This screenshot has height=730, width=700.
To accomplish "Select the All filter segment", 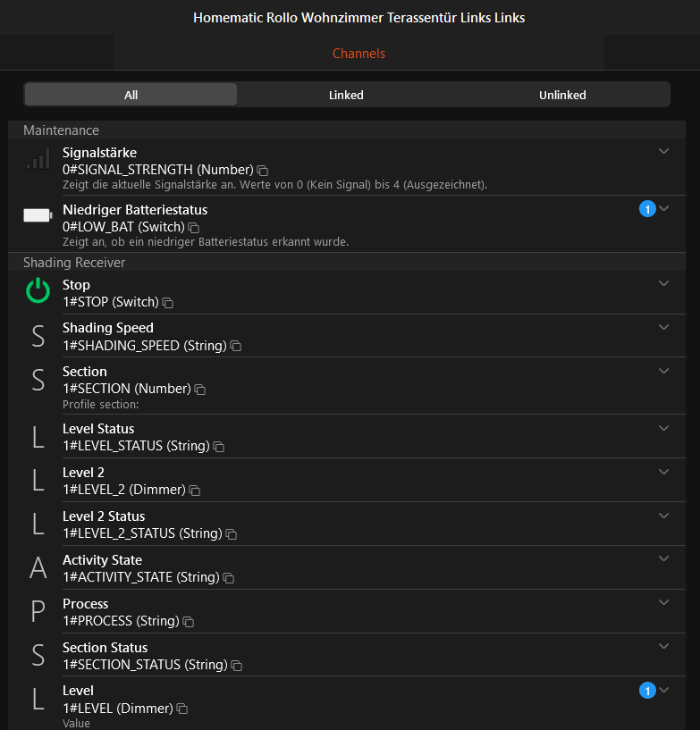I will 131,95.
